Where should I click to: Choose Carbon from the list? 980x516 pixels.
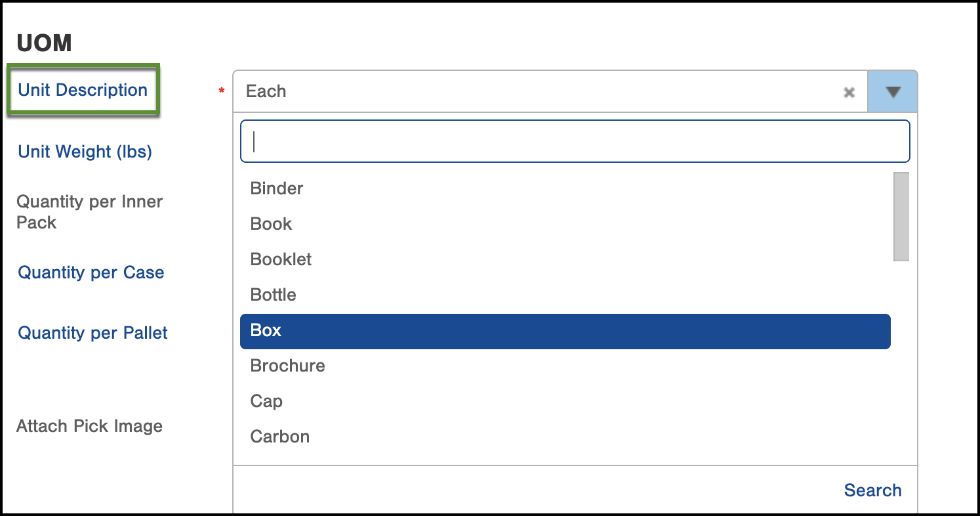[x=565, y=437]
